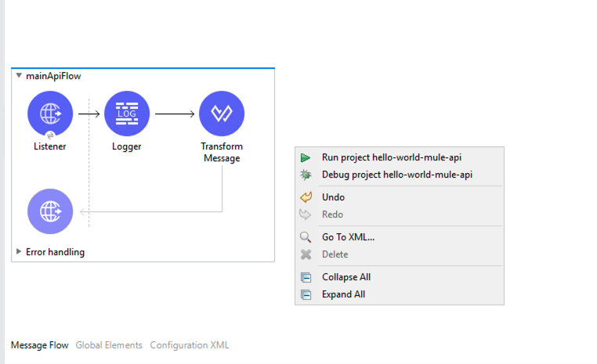Click the Go To XML magnifier icon
This screenshot has height=364, width=597.
tap(306, 237)
